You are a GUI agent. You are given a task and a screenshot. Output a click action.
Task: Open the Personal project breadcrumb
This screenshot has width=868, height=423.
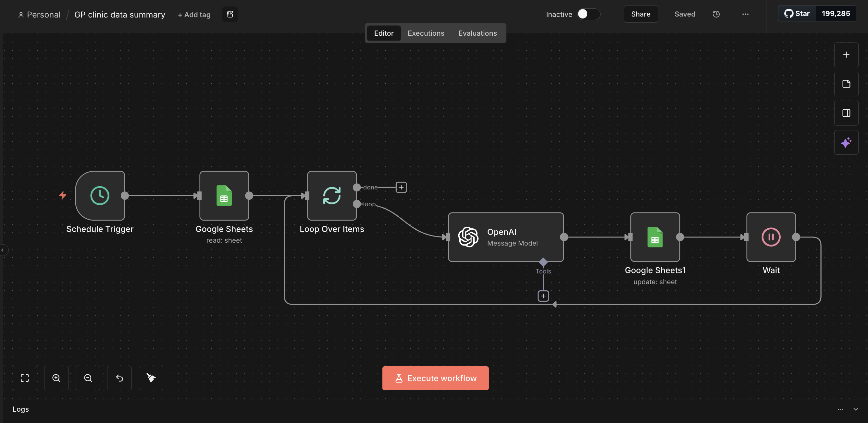[39, 15]
